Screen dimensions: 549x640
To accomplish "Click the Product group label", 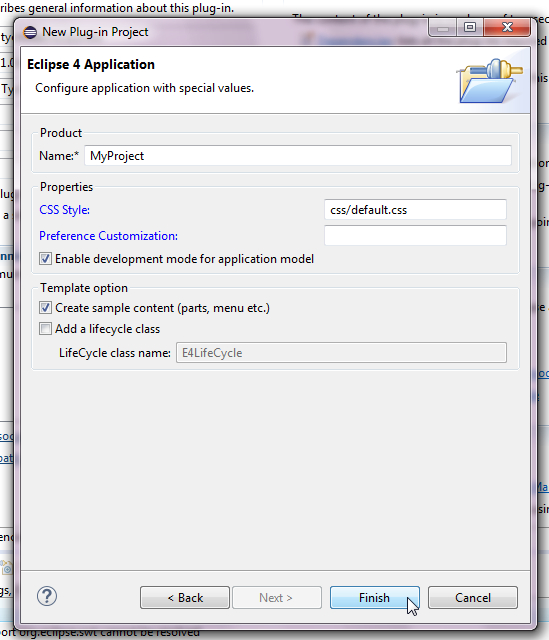I will [x=61, y=133].
